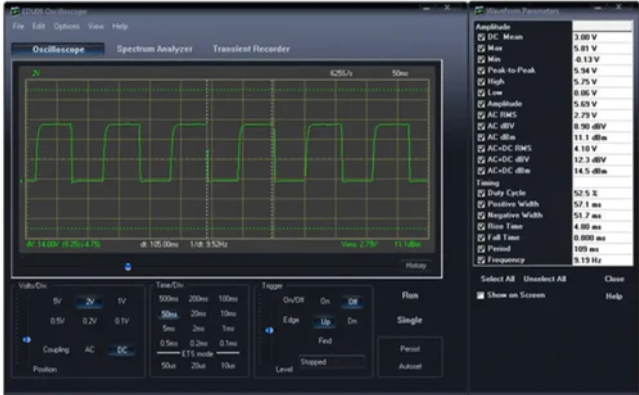The width and height of the screenshot is (639, 395).
Task: Click the EDU09 Oscilloscope title bar icon
Action: pos(15,11)
